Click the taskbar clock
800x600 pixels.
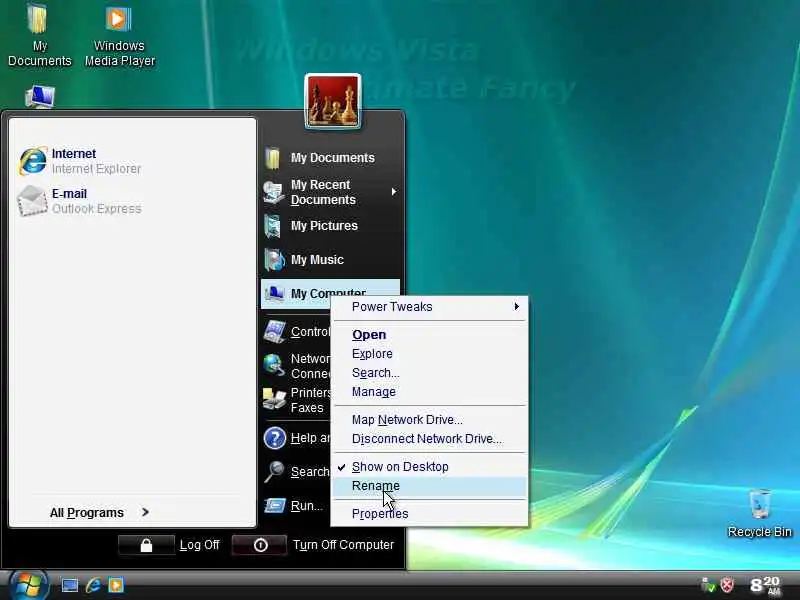(765, 585)
